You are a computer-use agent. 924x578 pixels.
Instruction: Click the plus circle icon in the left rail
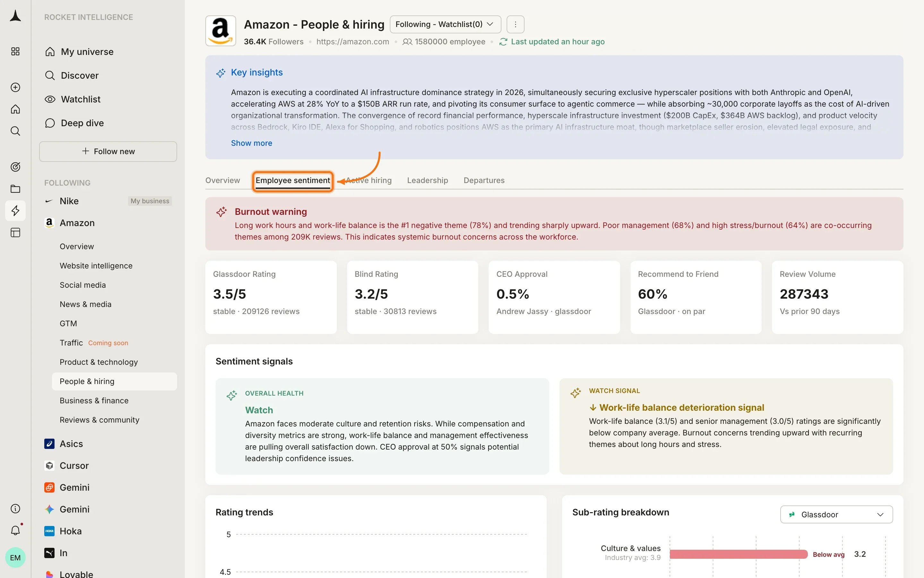click(x=15, y=87)
